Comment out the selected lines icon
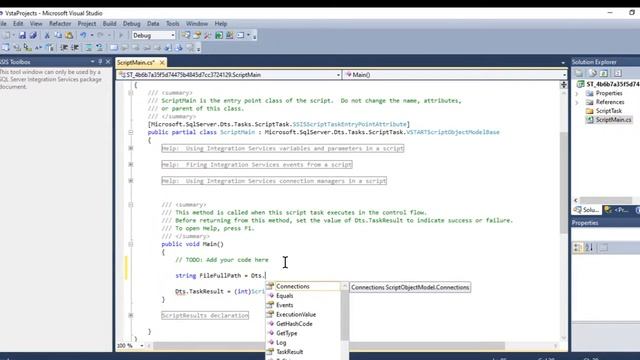 [89, 48]
